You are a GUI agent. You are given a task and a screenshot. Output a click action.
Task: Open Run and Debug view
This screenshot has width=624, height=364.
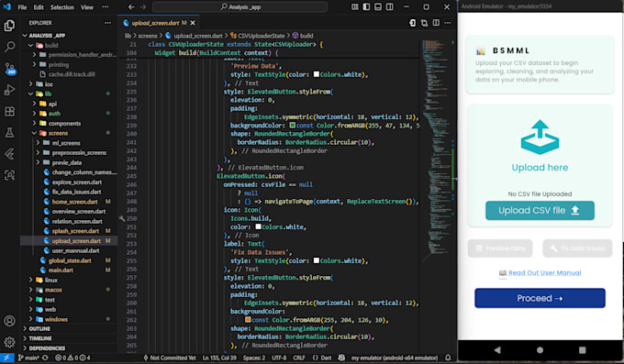point(9,90)
